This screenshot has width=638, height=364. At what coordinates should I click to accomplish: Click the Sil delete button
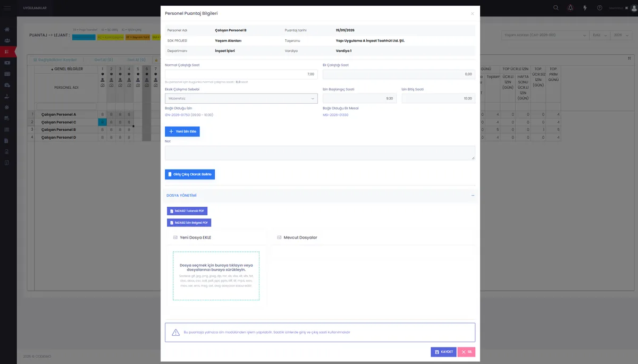(466, 352)
